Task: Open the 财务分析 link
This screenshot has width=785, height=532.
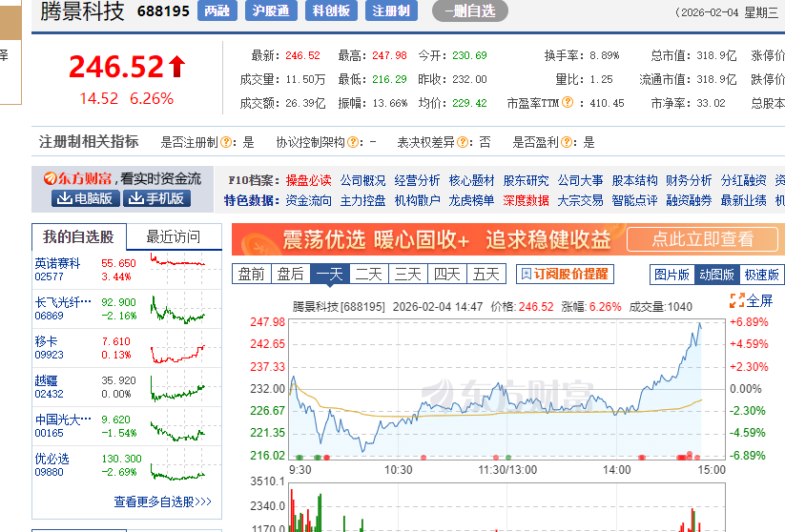Action: (689, 180)
